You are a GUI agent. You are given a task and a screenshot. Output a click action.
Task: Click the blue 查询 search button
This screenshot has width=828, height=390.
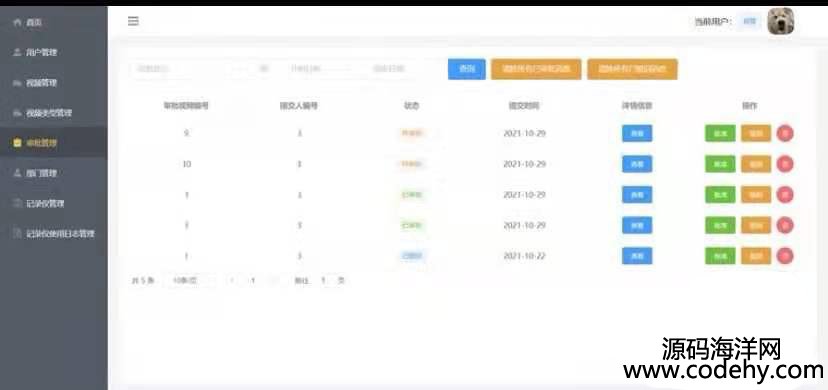(x=467, y=69)
